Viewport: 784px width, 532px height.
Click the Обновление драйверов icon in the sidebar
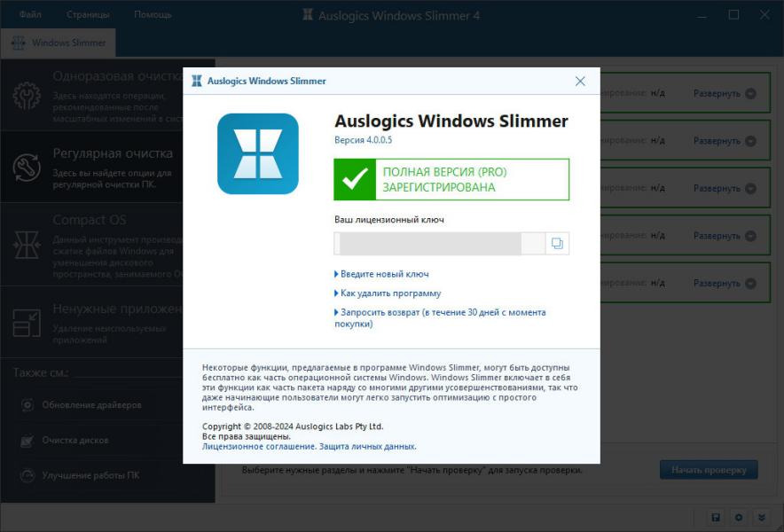(27, 405)
